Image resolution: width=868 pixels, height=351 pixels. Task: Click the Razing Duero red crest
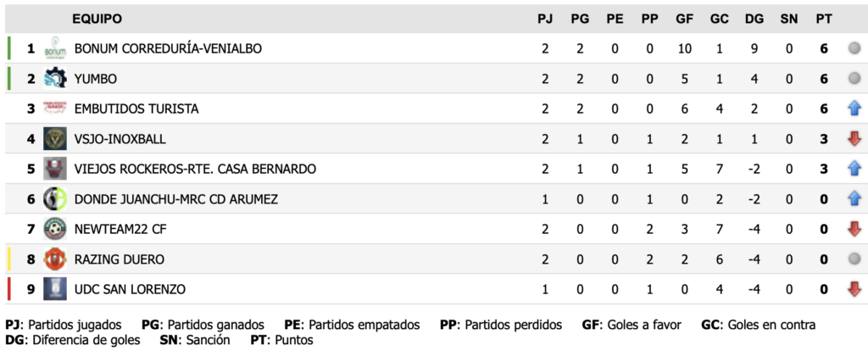click(55, 259)
